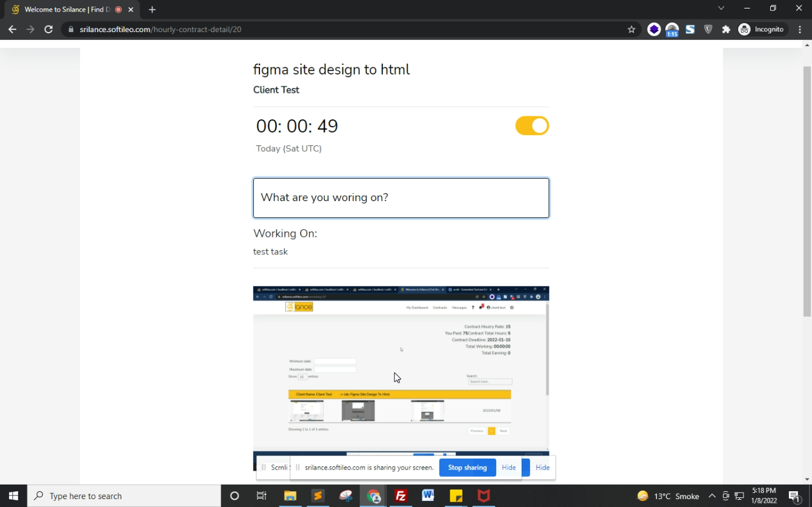Open the Chrome Extensions puzzle icon
Screen dimensions: 812x507
click(726, 29)
